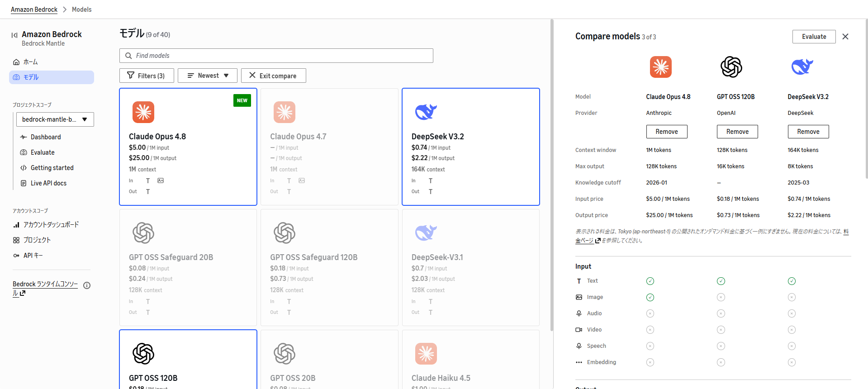Click the image input icon on Claude Opus 4.8 card

pos(161,180)
